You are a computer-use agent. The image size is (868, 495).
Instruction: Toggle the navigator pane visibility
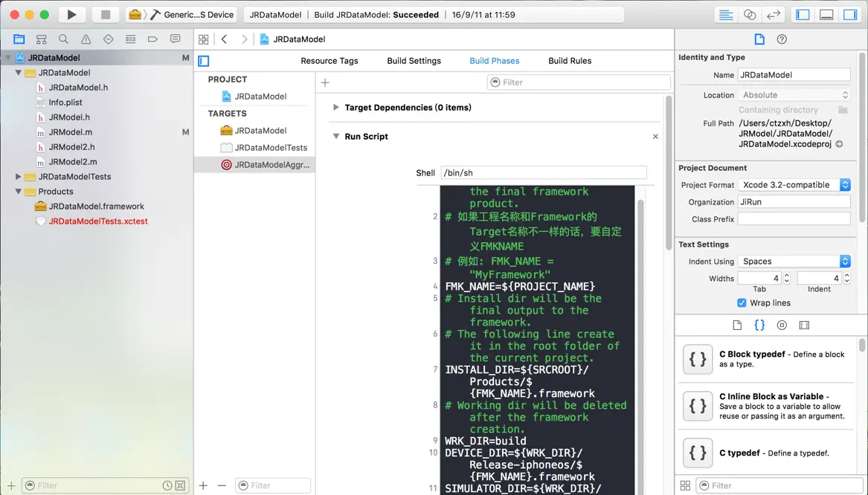803,15
